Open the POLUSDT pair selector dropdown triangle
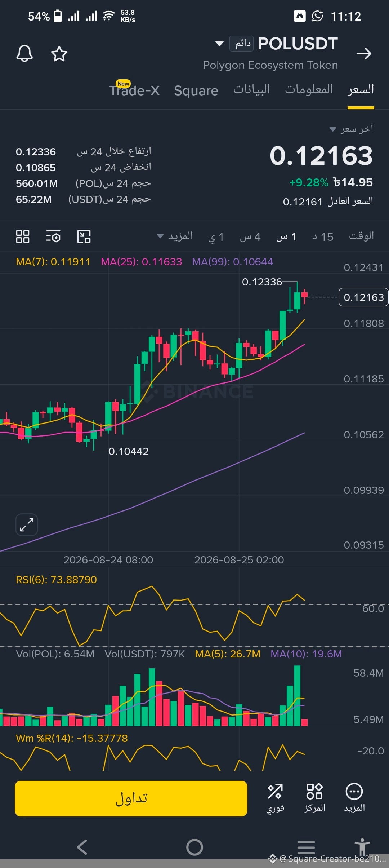Viewport: 389px width, 868px height. pyautogui.click(x=219, y=44)
